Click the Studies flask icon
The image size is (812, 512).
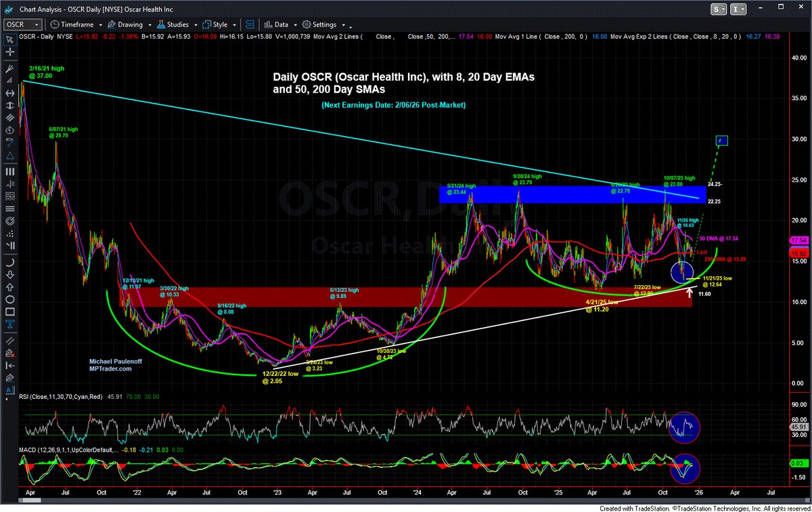(160, 25)
